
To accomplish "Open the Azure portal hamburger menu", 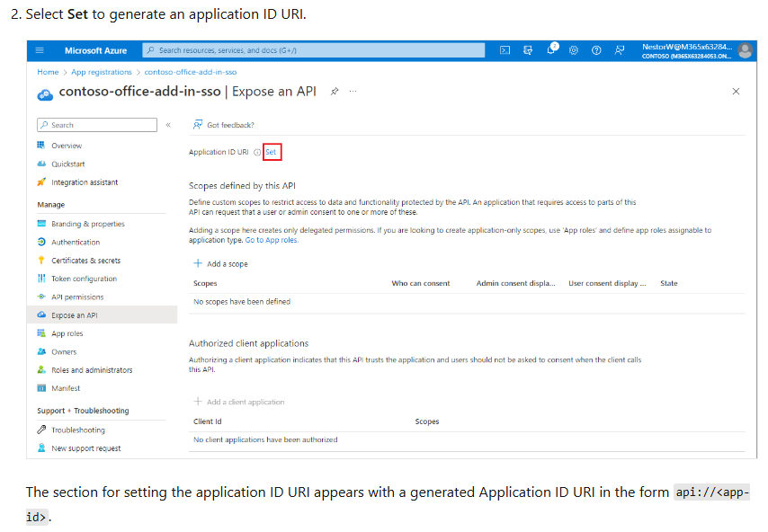I will (40, 50).
